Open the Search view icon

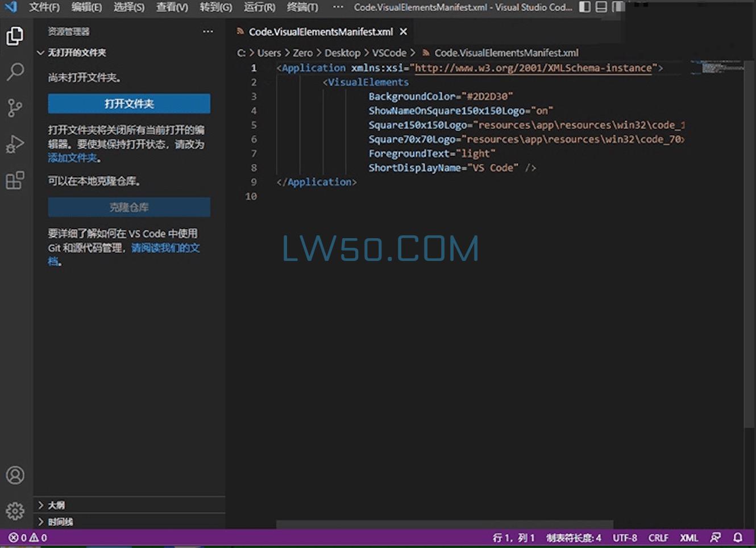click(x=15, y=72)
